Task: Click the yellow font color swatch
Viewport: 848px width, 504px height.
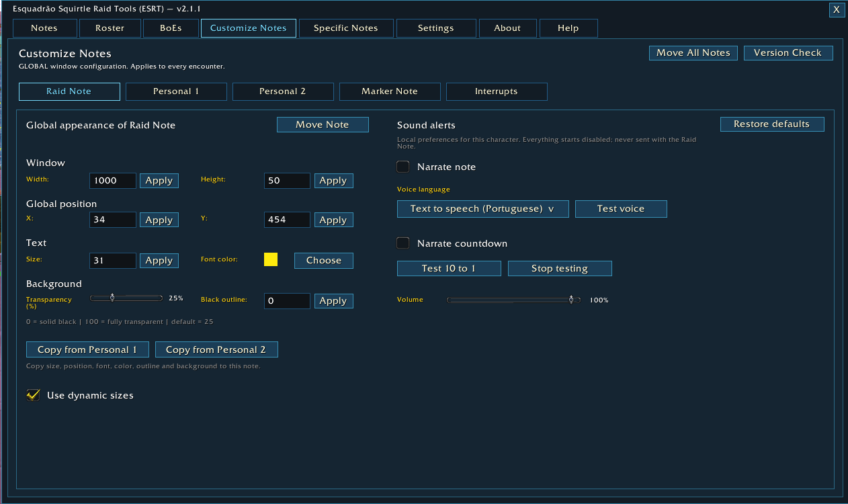Action: pos(271,260)
